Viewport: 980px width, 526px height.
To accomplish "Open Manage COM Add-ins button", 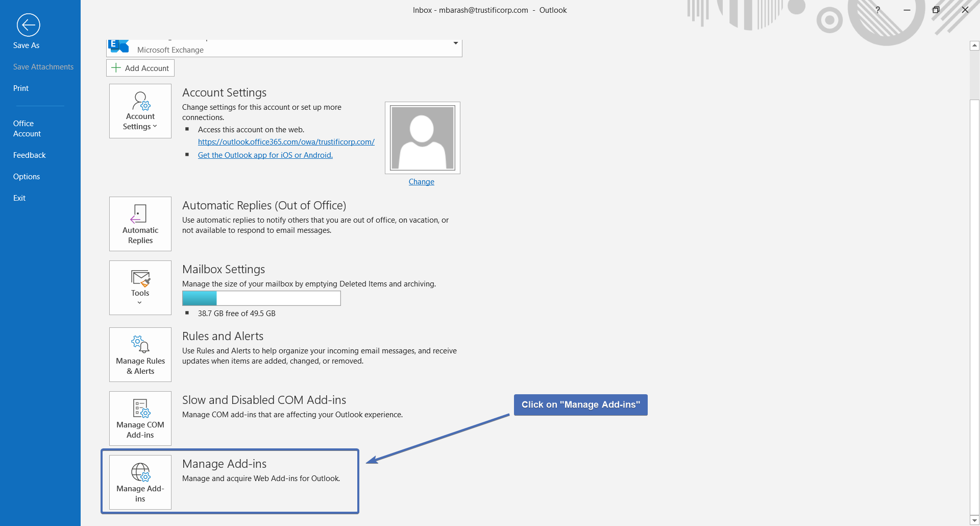I will [140, 418].
